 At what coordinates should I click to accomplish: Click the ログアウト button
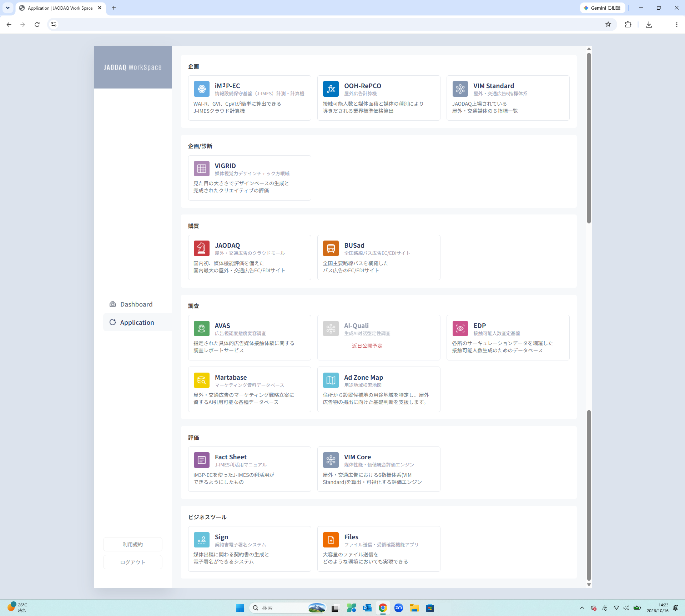(133, 562)
